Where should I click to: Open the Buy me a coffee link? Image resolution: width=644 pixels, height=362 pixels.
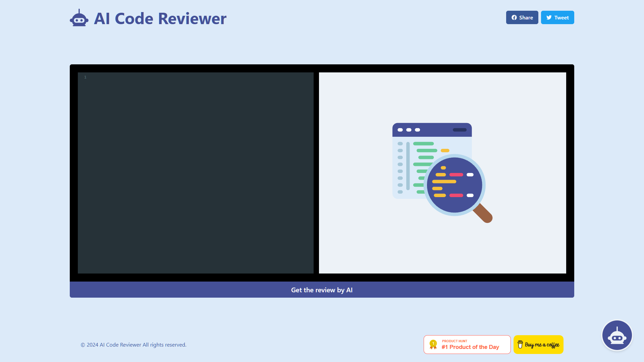(x=538, y=344)
